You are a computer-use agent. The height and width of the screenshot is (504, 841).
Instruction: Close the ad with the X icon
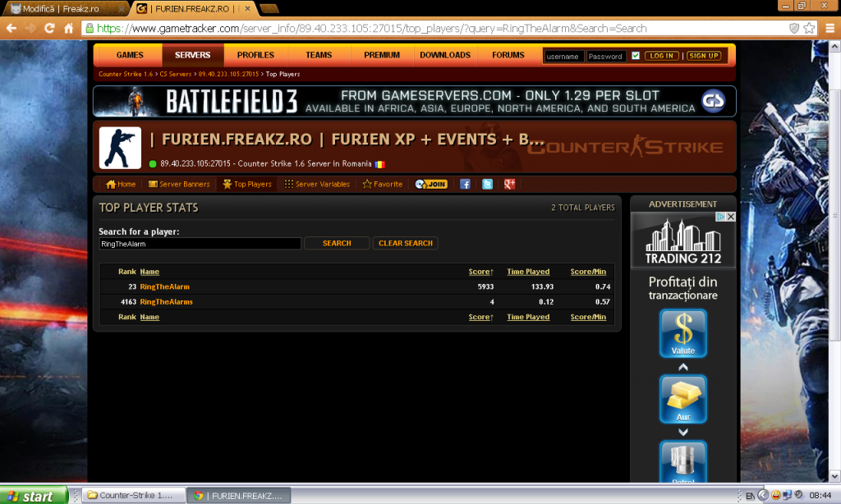click(x=730, y=217)
